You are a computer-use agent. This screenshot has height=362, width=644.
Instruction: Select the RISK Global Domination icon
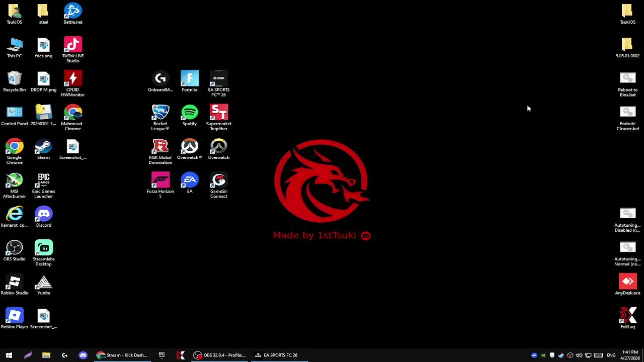click(160, 151)
